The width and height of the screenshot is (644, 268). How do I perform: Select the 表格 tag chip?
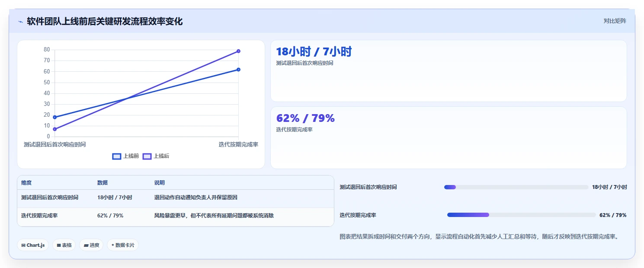(64, 245)
